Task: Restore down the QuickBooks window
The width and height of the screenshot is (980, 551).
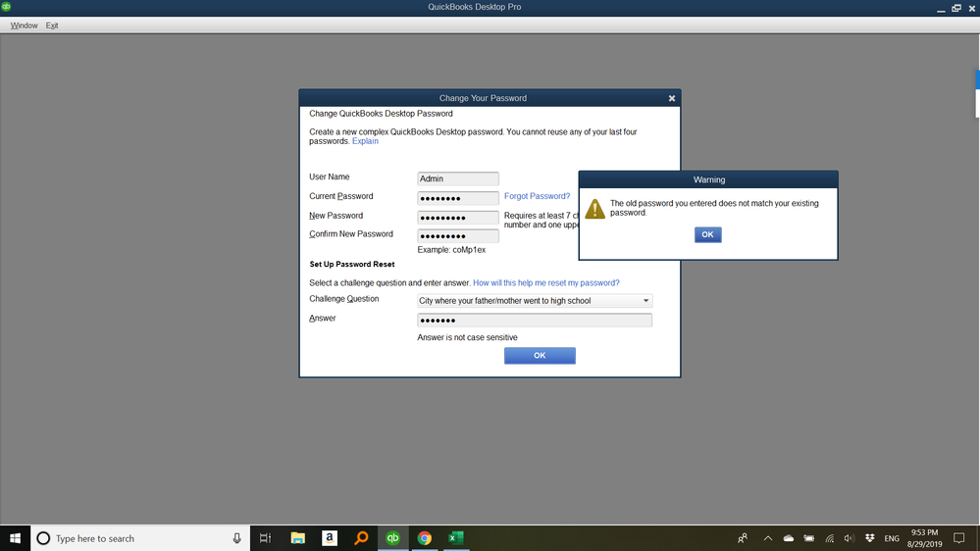Action: pyautogui.click(x=956, y=8)
